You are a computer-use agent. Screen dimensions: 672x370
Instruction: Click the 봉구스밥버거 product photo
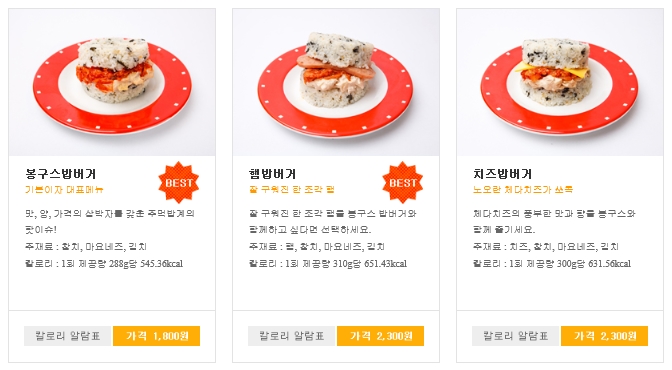pyautogui.click(x=112, y=82)
